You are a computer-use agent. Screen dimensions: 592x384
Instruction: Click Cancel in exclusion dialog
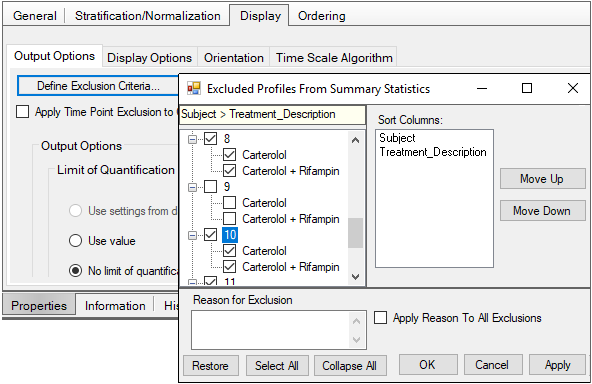(x=492, y=364)
